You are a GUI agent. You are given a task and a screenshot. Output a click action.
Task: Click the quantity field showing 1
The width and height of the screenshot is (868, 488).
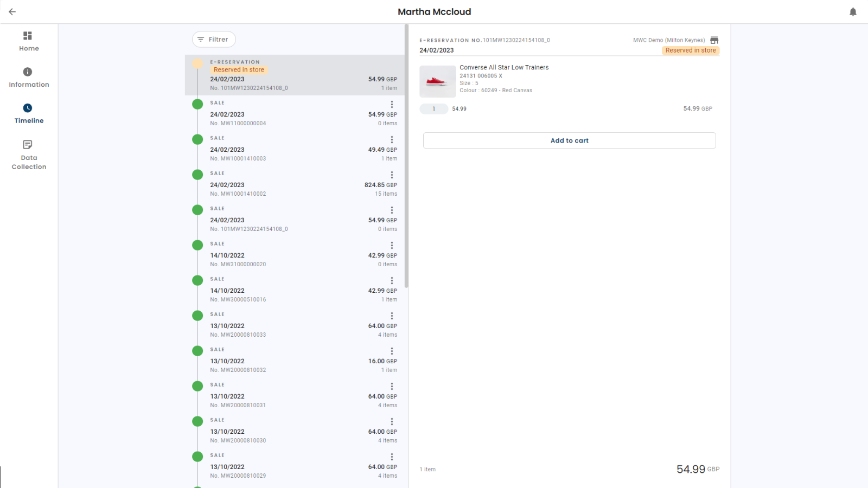433,108
